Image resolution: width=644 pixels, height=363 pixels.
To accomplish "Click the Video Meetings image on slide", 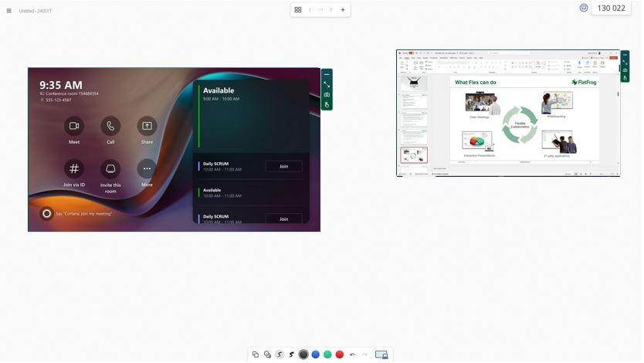I will [x=483, y=103].
